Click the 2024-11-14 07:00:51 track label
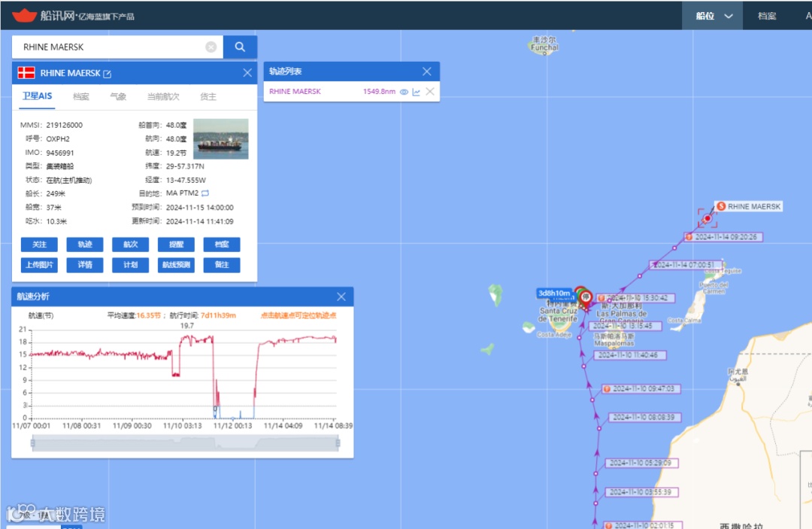 tap(686, 265)
